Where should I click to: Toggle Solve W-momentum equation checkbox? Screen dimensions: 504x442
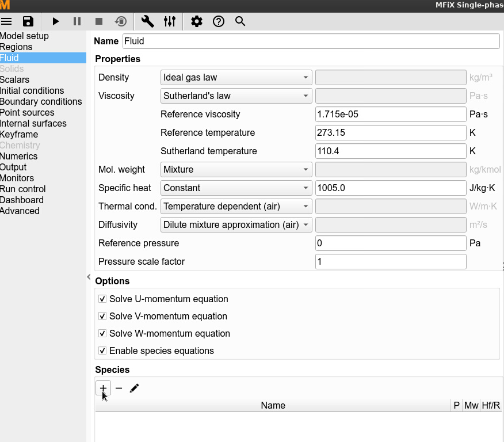pyautogui.click(x=102, y=334)
